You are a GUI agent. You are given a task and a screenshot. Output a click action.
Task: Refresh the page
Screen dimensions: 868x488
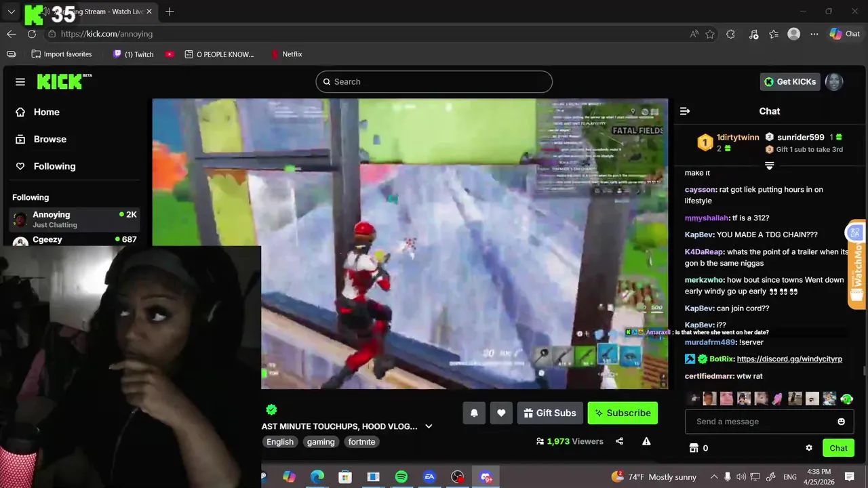[32, 34]
